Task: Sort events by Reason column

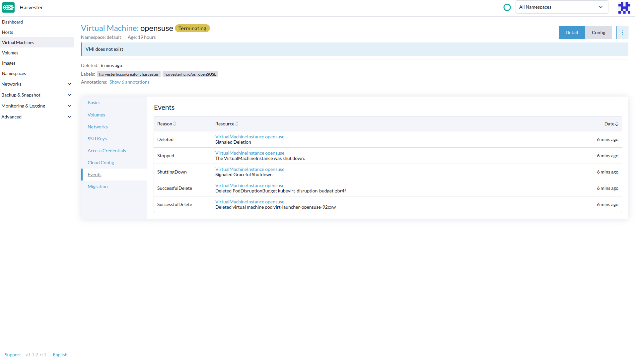Action: [167, 124]
